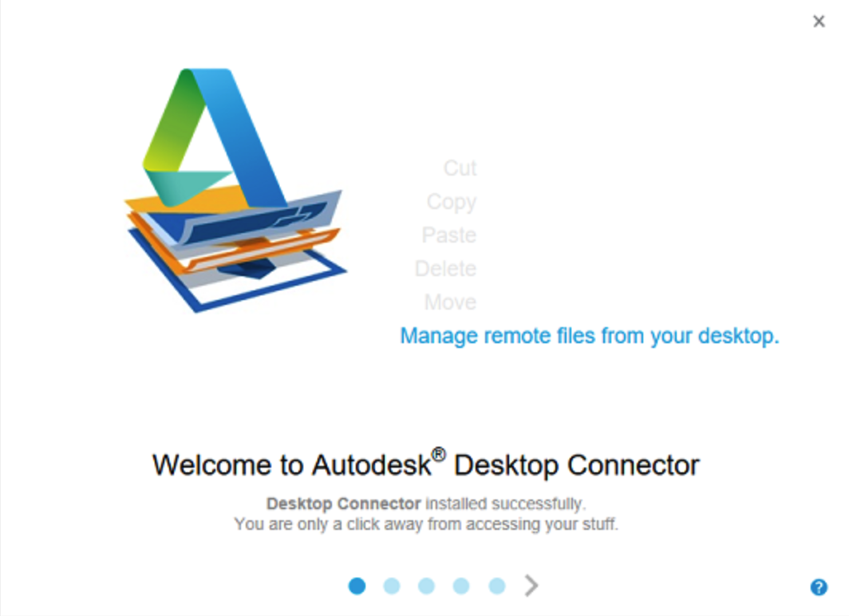The height and width of the screenshot is (616, 849).
Task: Choose the fifth page indicator dot
Action: click(x=496, y=586)
